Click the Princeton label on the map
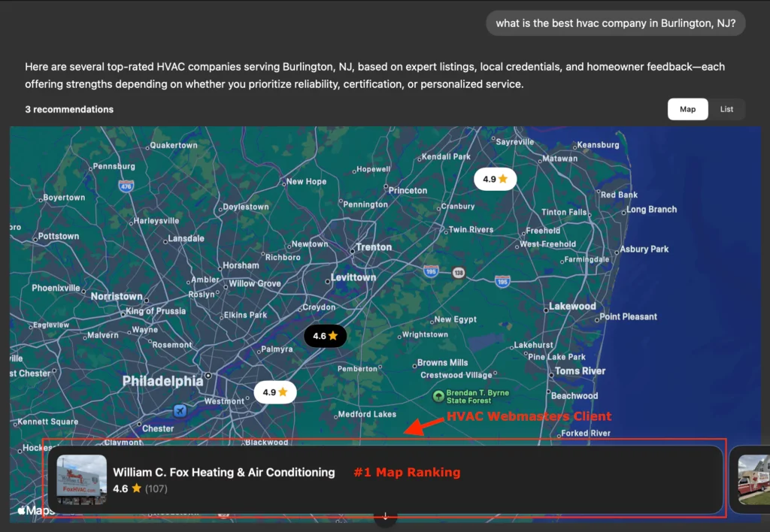 point(408,190)
